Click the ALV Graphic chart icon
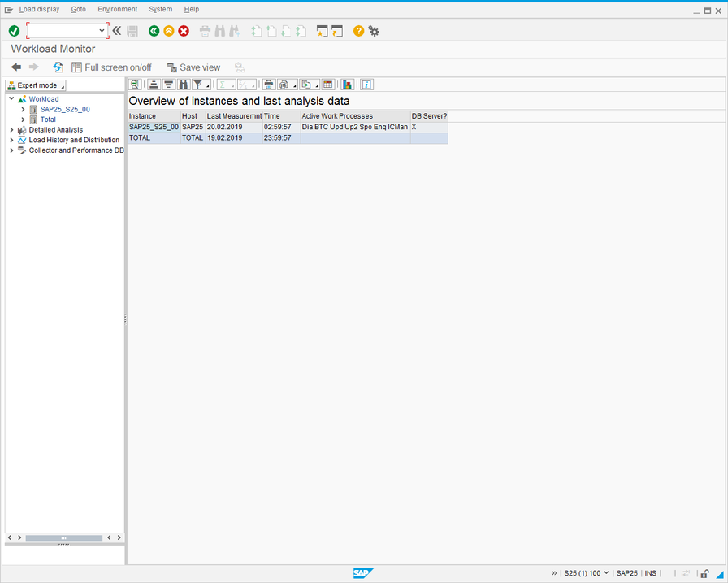The width and height of the screenshot is (728, 583). pyautogui.click(x=348, y=85)
